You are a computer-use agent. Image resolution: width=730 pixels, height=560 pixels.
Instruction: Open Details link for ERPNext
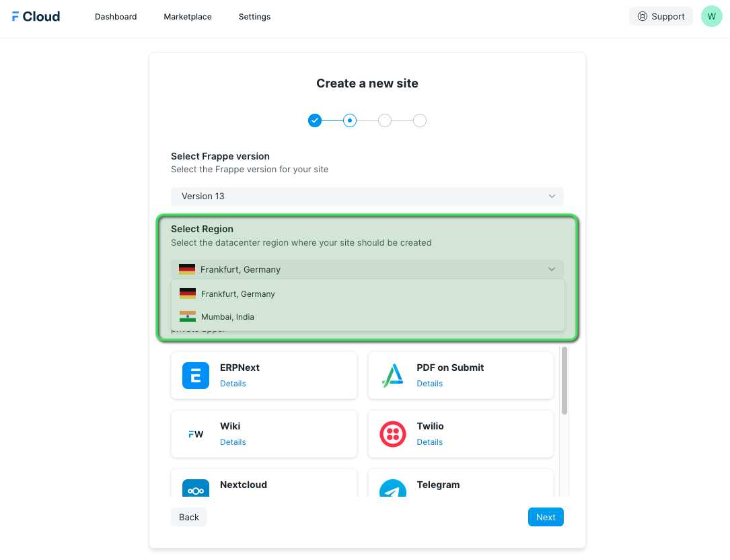click(x=233, y=384)
